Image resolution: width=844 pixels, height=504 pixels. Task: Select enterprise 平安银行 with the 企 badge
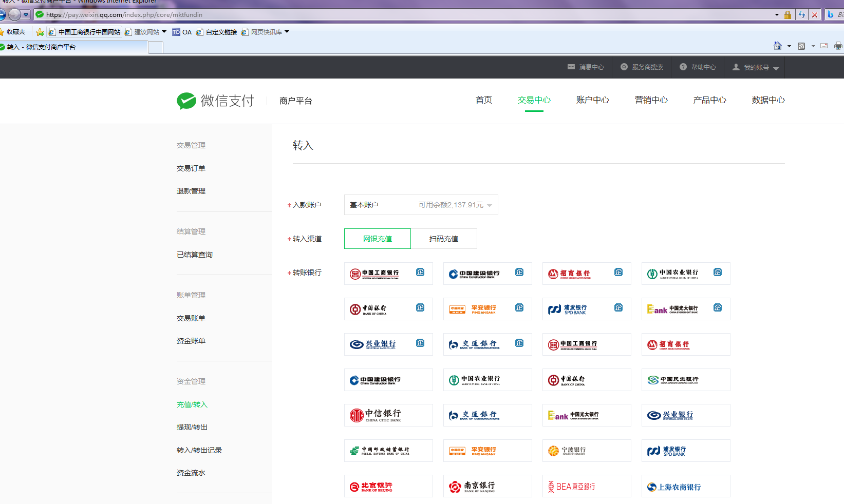click(487, 309)
